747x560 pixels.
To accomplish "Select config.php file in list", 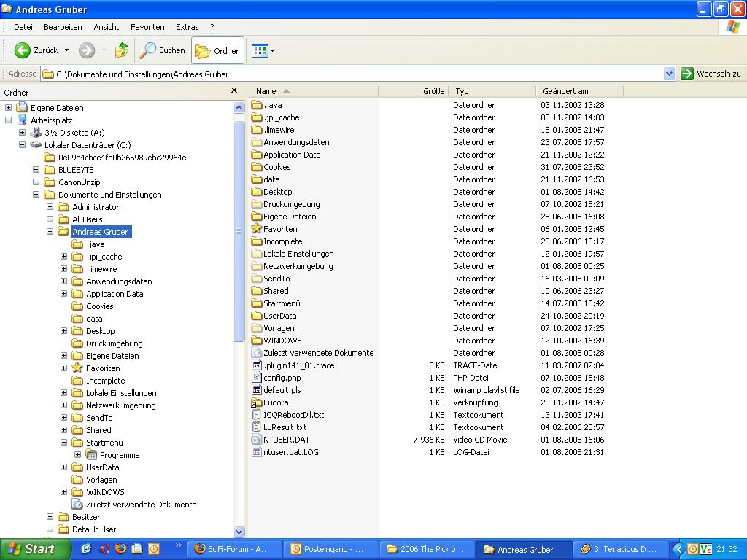I will 282,378.
